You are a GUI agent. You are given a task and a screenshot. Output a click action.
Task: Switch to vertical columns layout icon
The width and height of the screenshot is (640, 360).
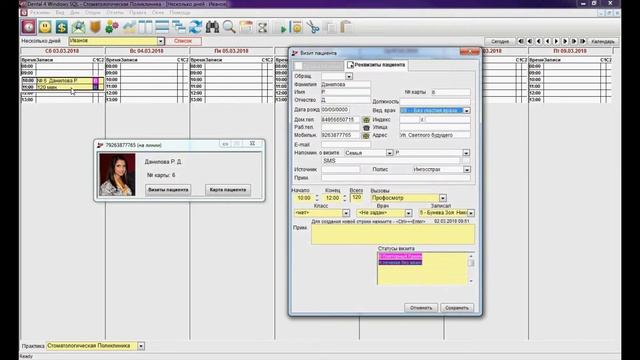point(145,27)
